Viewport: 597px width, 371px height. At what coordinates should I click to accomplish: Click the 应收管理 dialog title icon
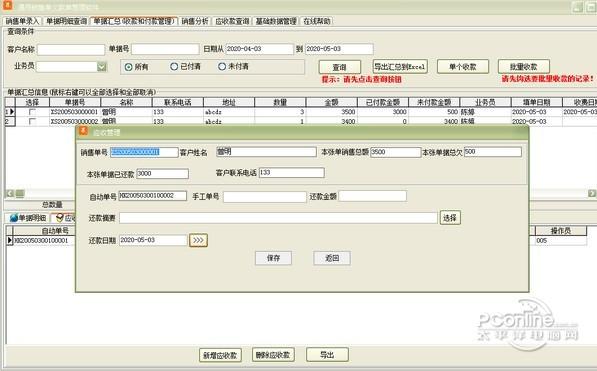click(83, 131)
